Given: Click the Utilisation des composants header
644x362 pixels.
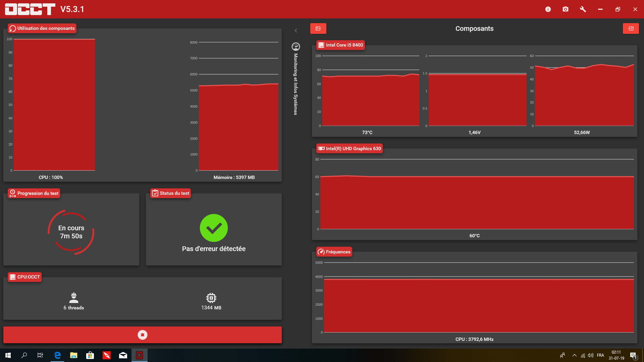Looking at the screenshot, I should point(42,28).
